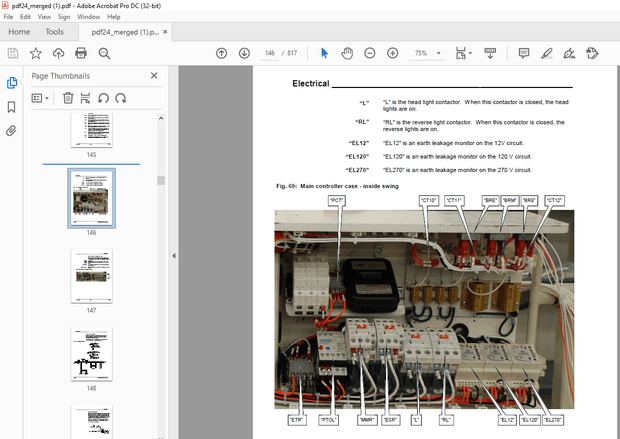
Task: Rotate page clockwise
Action: pos(121,98)
